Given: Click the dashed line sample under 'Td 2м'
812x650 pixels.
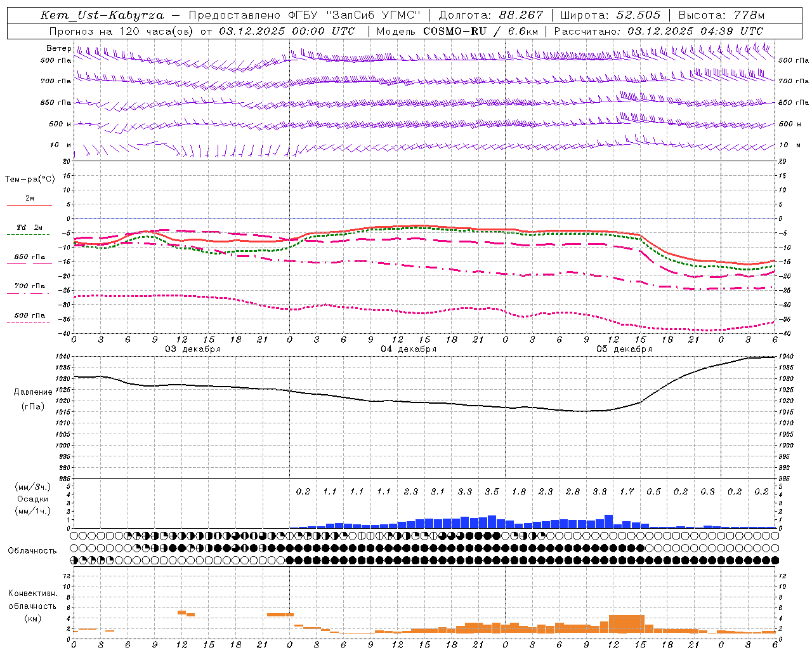Looking at the screenshot, I should pyautogui.click(x=29, y=235).
